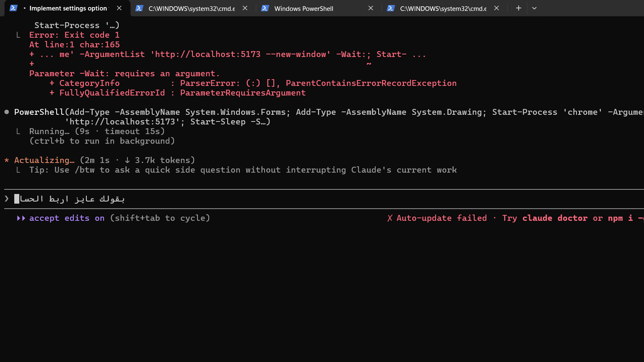Click the "CategoryInfo" error line
The height and width of the screenshot is (362, 644).
253,83
